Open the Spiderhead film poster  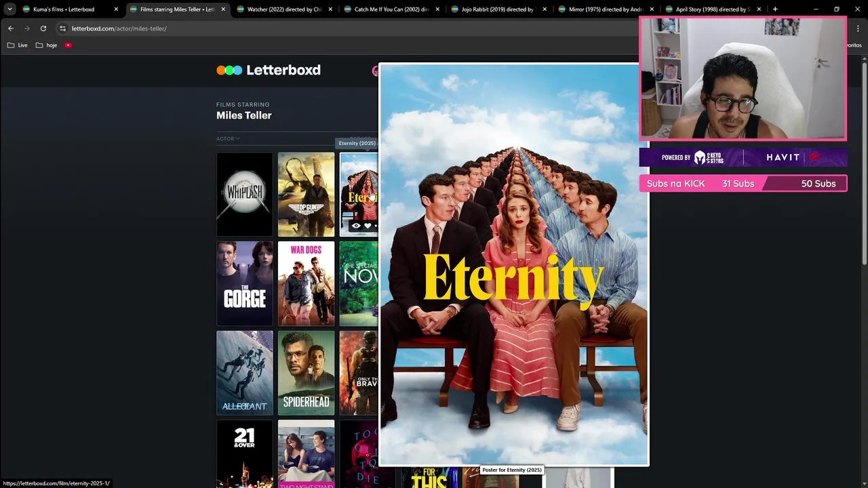(x=306, y=373)
